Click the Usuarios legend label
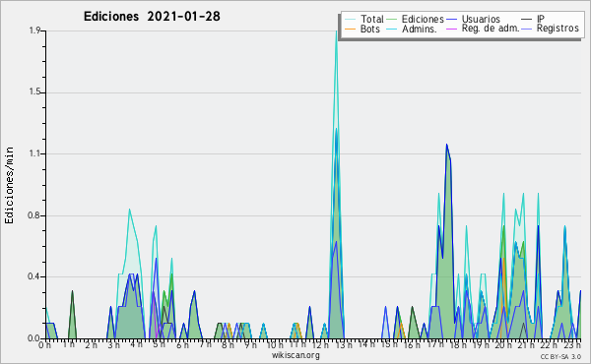This screenshot has height=364, width=591. pos(481,19)
